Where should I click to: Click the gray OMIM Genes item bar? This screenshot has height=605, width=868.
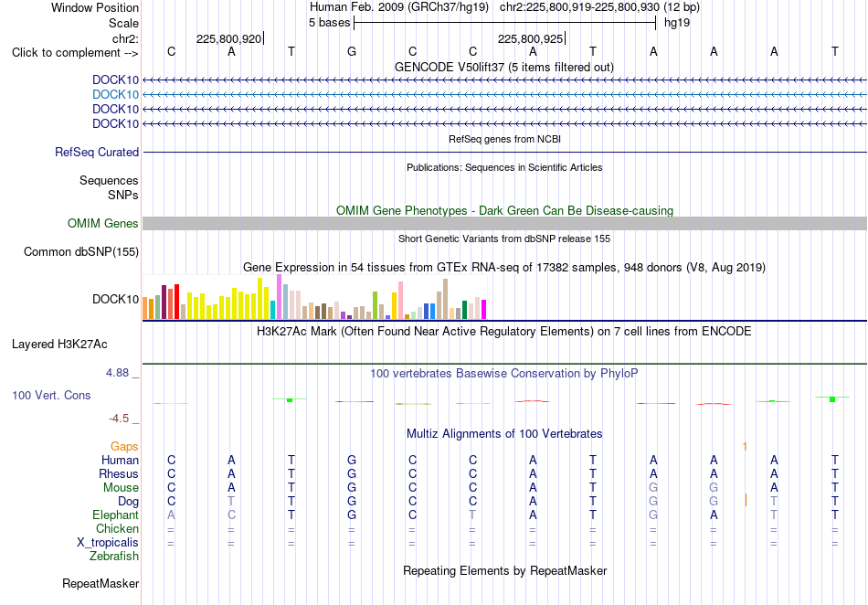[504, 224]
